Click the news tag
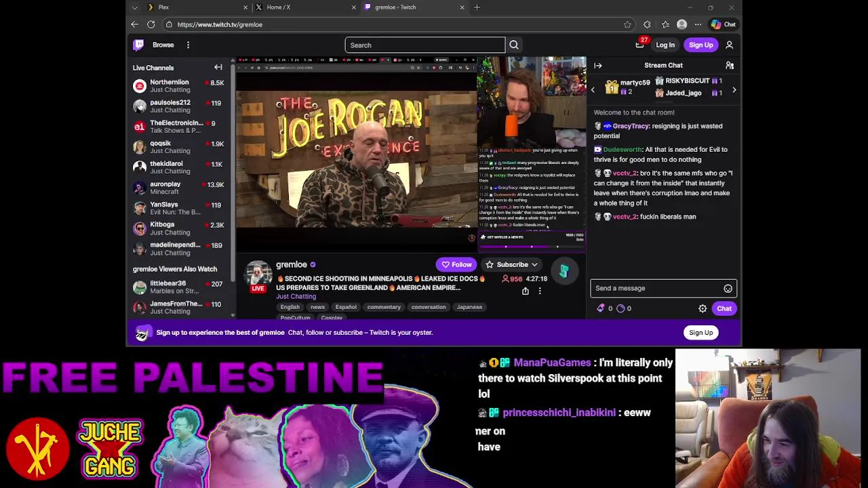Screen dimensions: 868x488 point(317,307)
